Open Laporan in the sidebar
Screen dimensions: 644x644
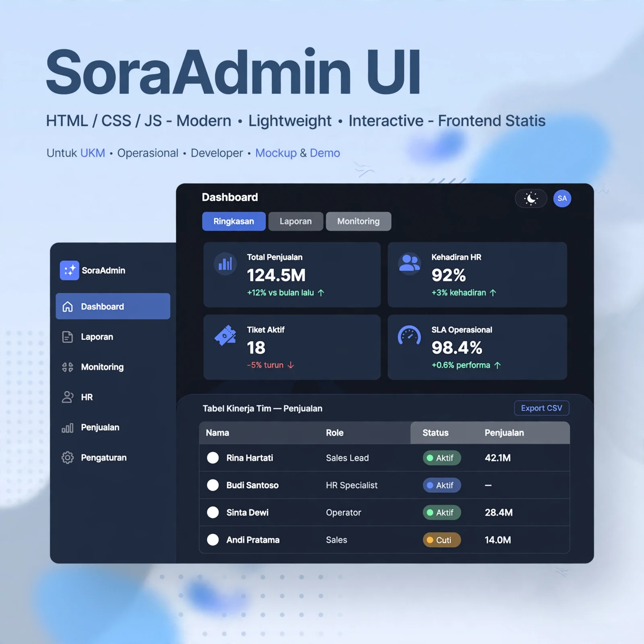coord(113,337)
